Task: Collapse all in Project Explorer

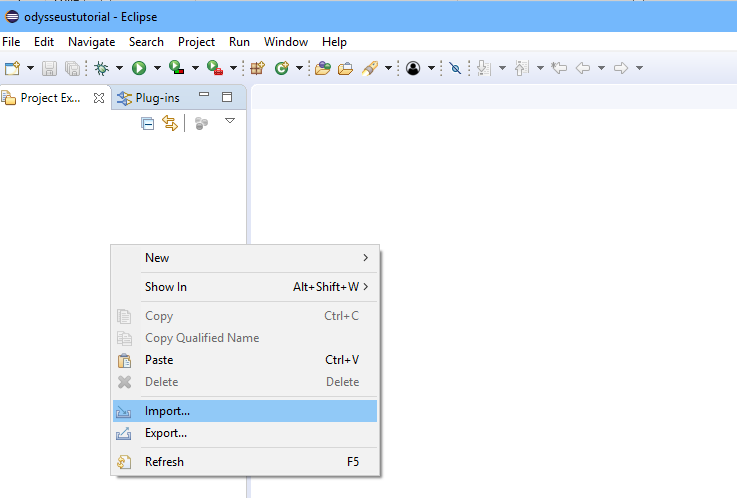Action: click(x=148, y=123)
